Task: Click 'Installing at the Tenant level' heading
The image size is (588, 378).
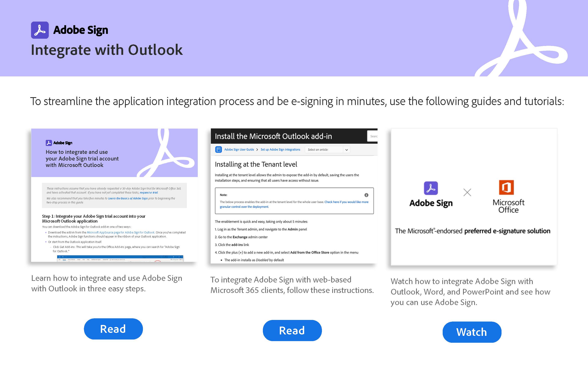Action: tap(256, 164)
